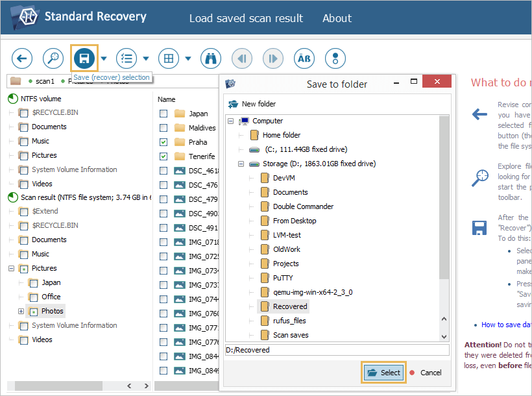Uncheck the Praha folder checkbox
Viewport: 532px width, 396px height.
[x=163, y=142]
